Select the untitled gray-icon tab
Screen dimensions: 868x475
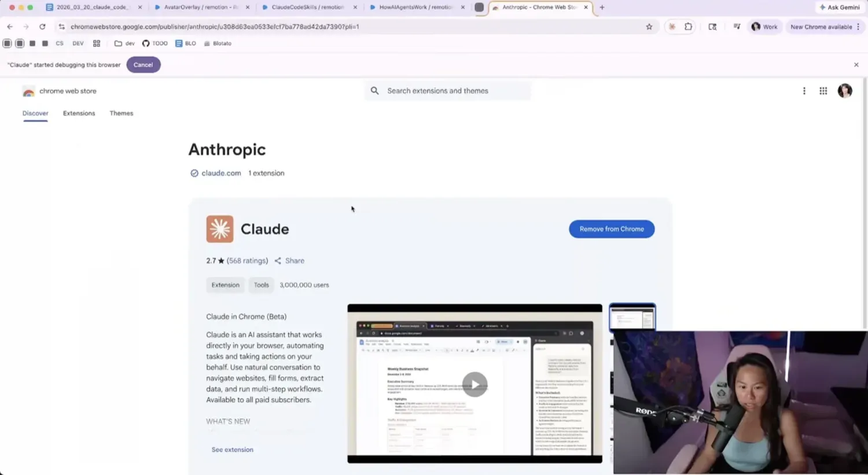[x=479, y=8]
